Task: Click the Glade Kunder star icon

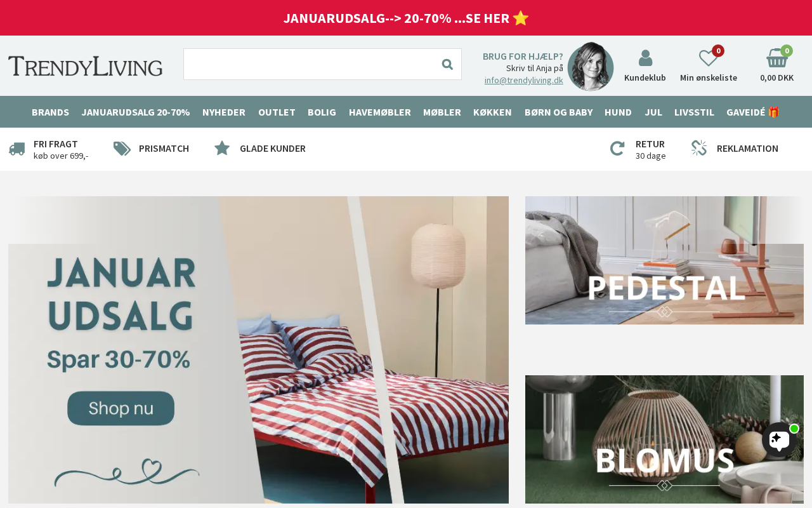Action: pyautogui.click(x=222, y=148)
